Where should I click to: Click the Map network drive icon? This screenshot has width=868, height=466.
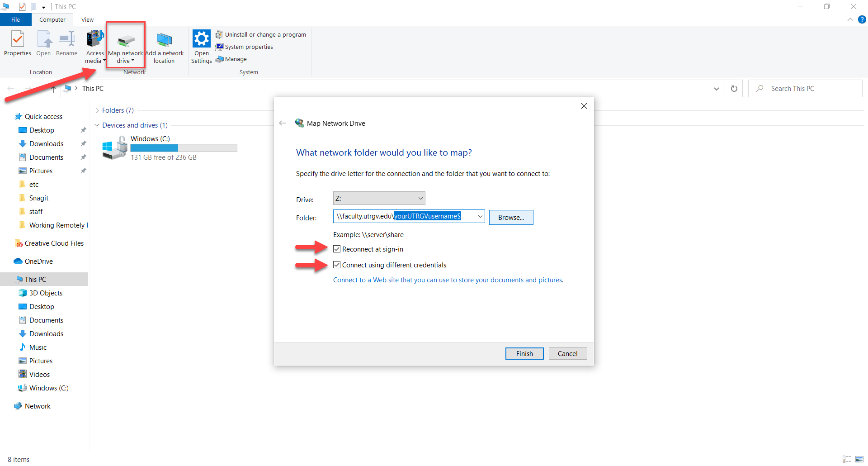(126, 41)
